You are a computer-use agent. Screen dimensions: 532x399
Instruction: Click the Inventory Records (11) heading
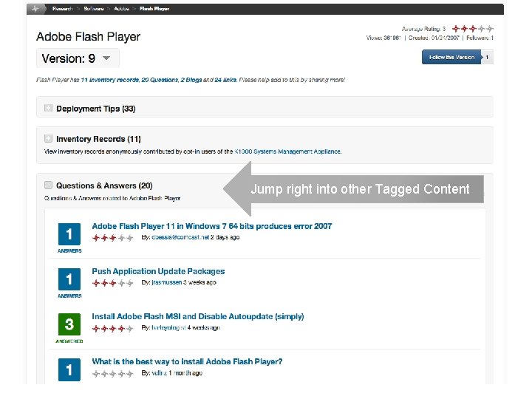click(98, 139)
